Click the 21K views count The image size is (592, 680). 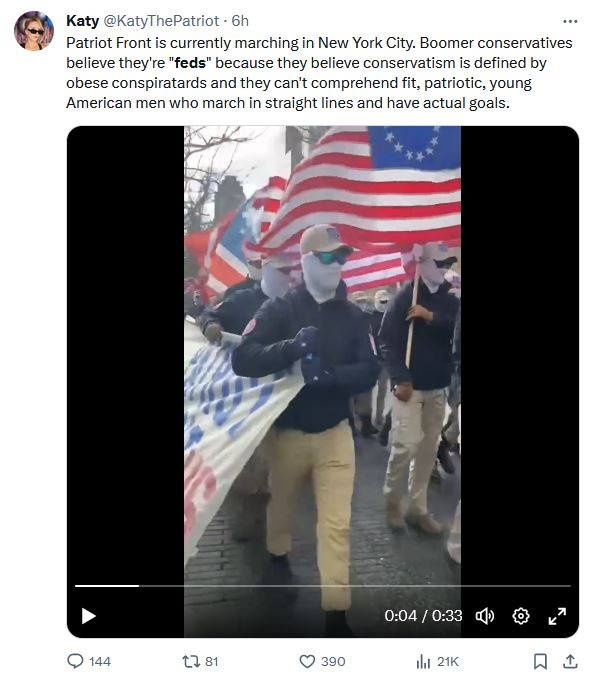point(448,661)
